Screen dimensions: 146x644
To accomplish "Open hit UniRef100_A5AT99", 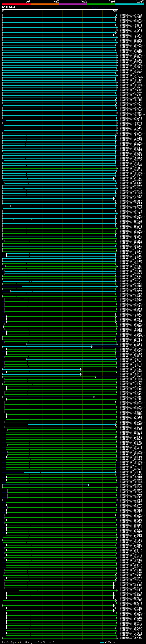I will pos(131,113).
